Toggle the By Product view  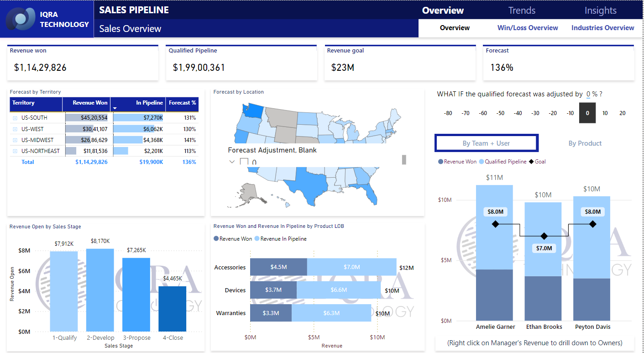tap(585, 143)
